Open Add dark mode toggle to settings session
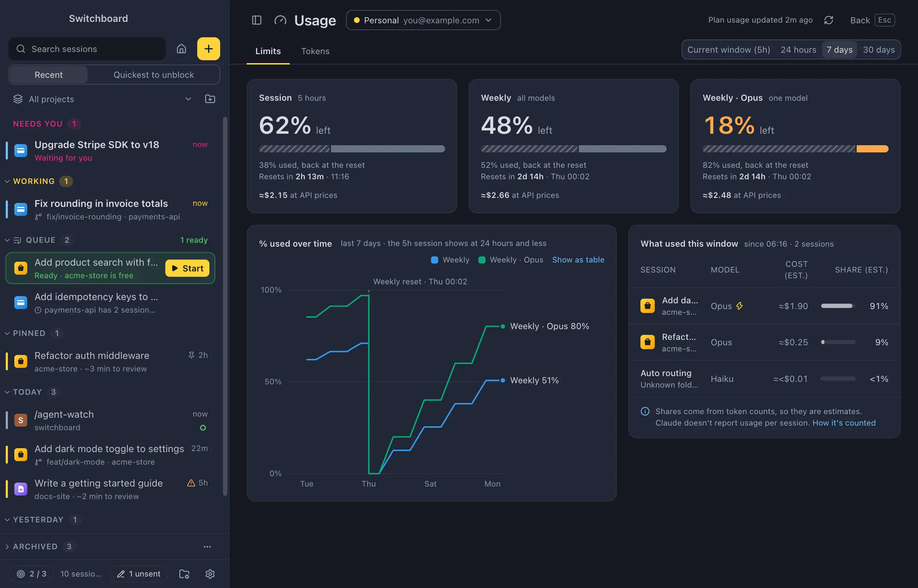 [110, 455]
